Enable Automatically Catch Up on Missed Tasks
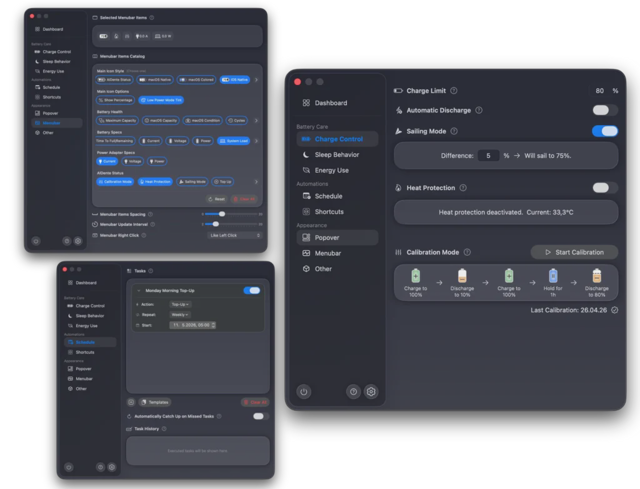640x489 pixels. click(x=260, y=416)
